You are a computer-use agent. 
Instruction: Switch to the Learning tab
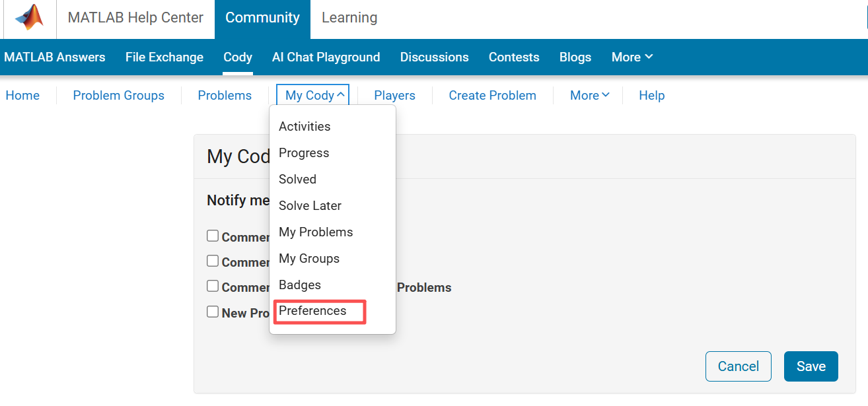(349, 18)
